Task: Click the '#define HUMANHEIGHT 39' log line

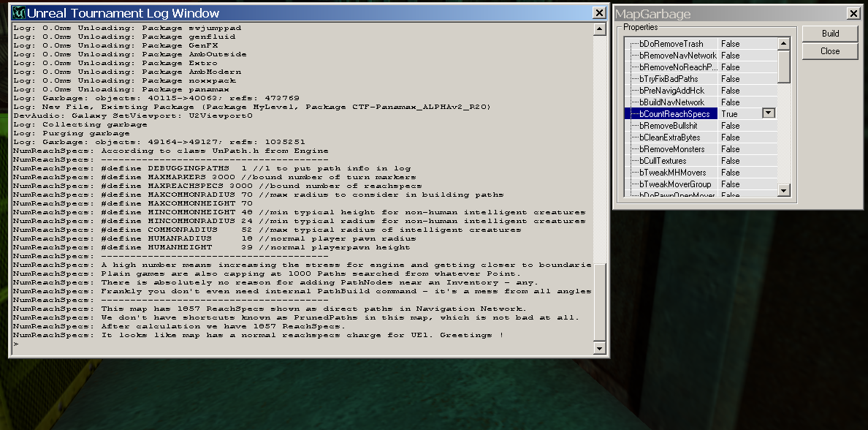Action: (211, 248)
